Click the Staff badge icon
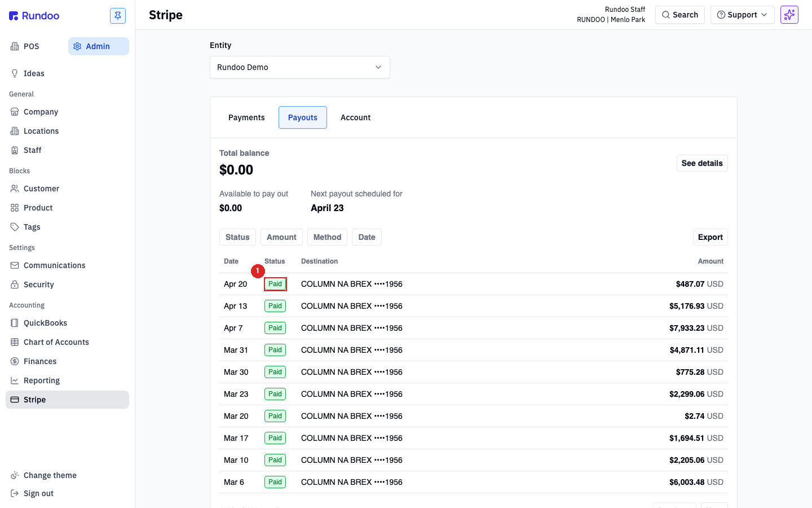 pyautogui.click(x=15, y=150)
